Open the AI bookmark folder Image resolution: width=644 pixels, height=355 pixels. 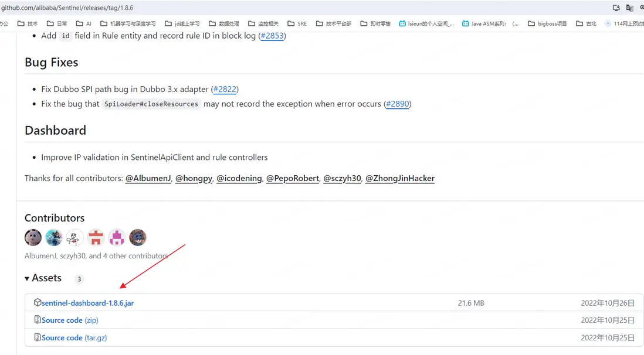[x=84, y=23]
